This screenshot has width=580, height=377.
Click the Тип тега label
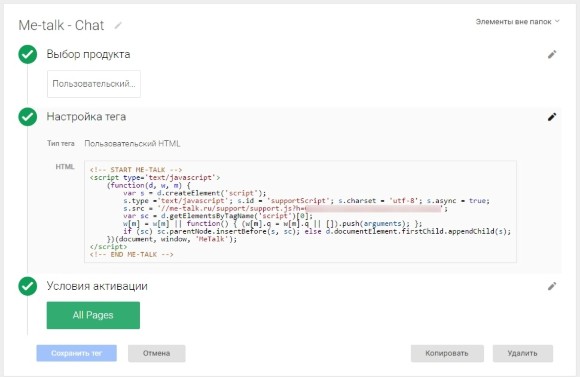coord(61,144)
